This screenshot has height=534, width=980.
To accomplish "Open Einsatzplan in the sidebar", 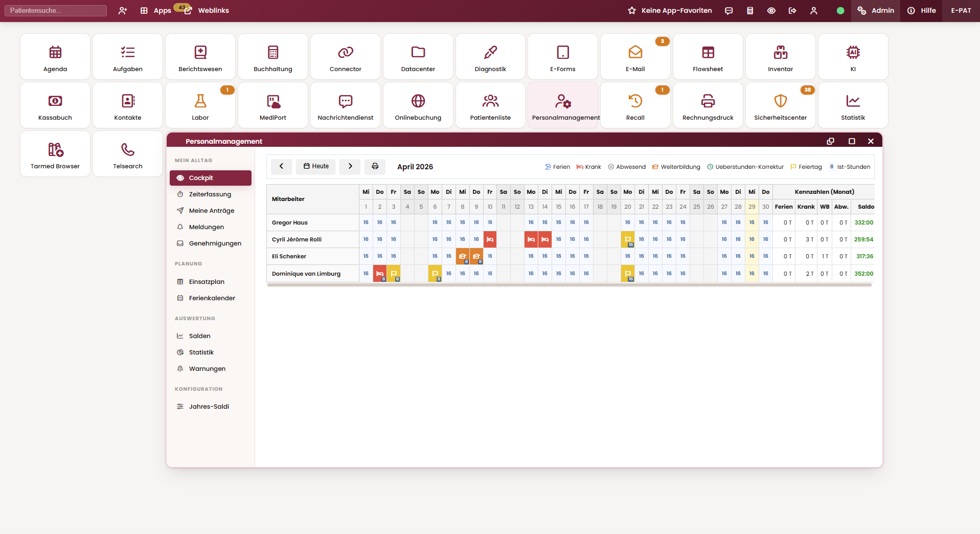I will [x=211, y=282].
